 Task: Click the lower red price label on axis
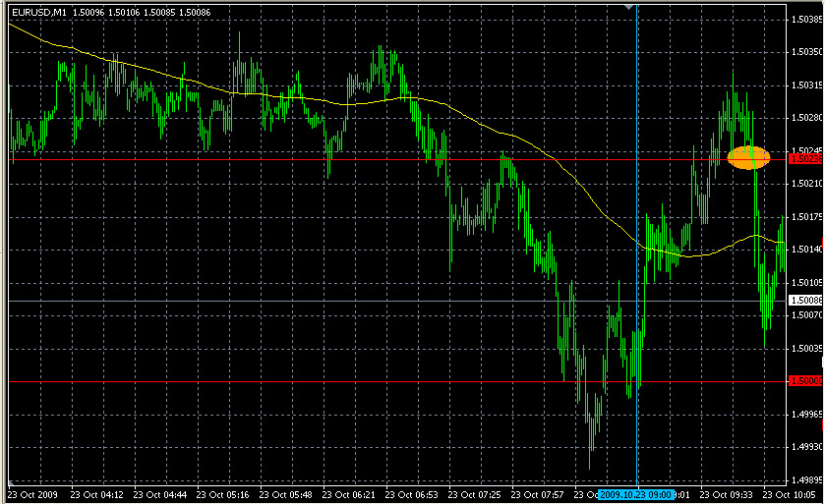[804, 380]
